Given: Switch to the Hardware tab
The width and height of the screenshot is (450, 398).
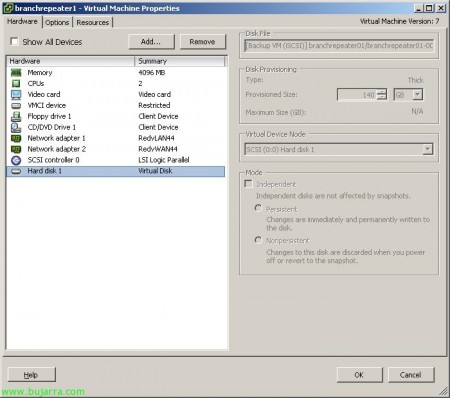Looking at the screenshot, I should tap(22, 22).
